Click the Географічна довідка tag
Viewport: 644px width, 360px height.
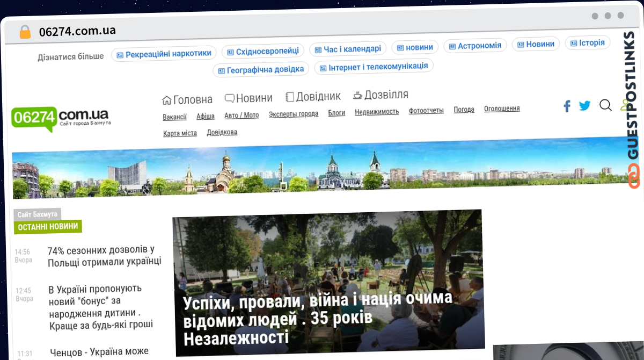click(x=261, y=69)
